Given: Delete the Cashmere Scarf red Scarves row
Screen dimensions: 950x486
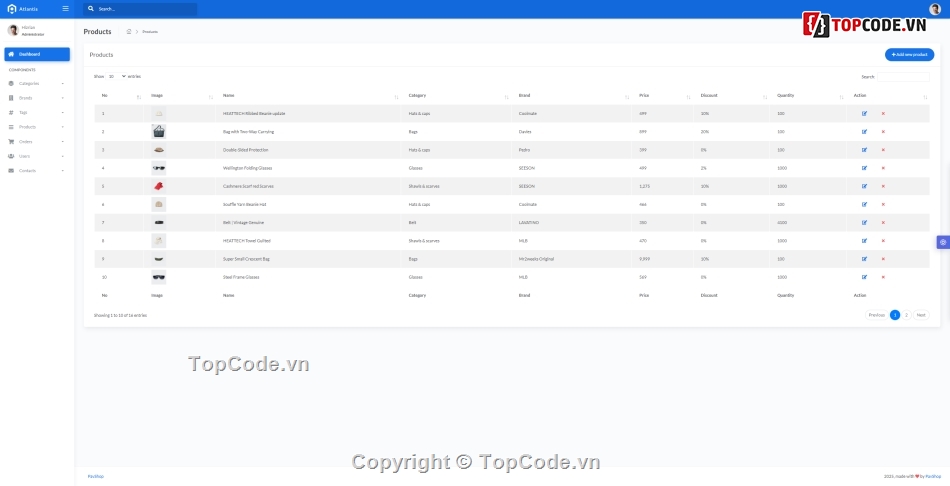Looking at the screenshot, I should point(883,186).
